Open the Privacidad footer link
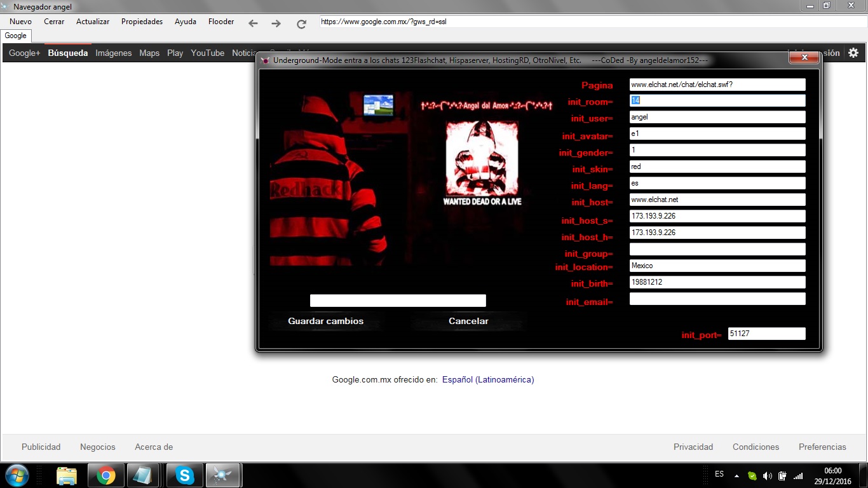Viewport: 868px width, 488px height. 693,447
